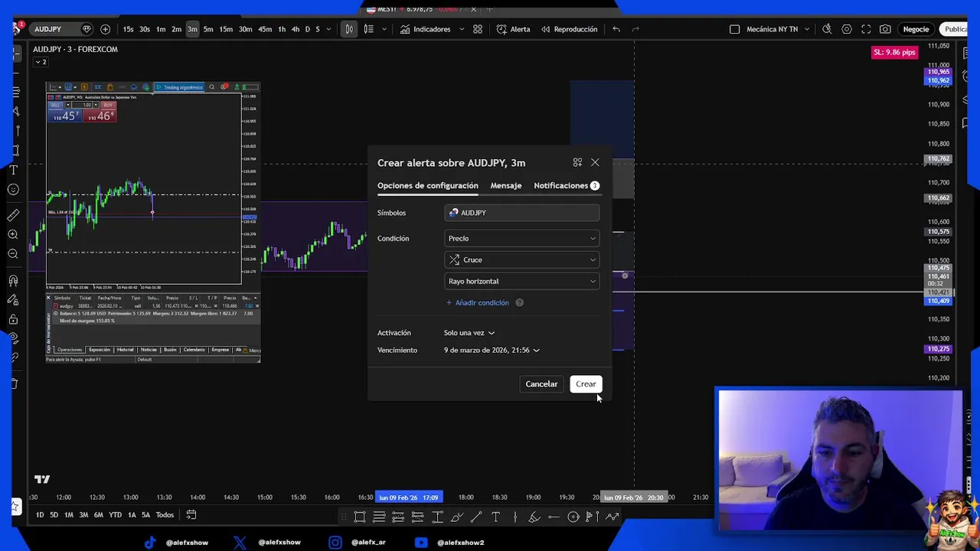Toggle fullscreen mode icon
The height and width of the screenshot is (551, 980).
click(x=866, y=29)
